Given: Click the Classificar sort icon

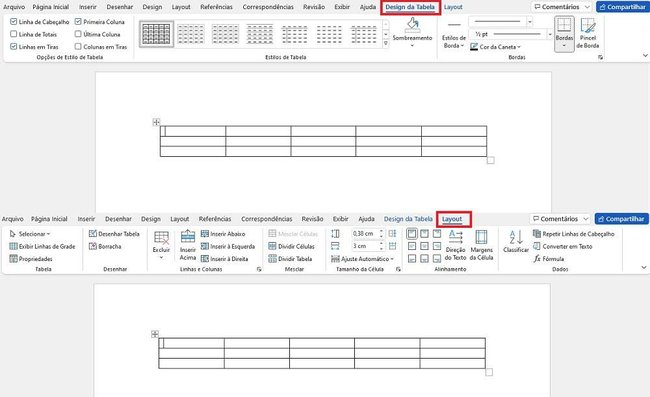Looking at the screenshot, I should tap(516, 241).
